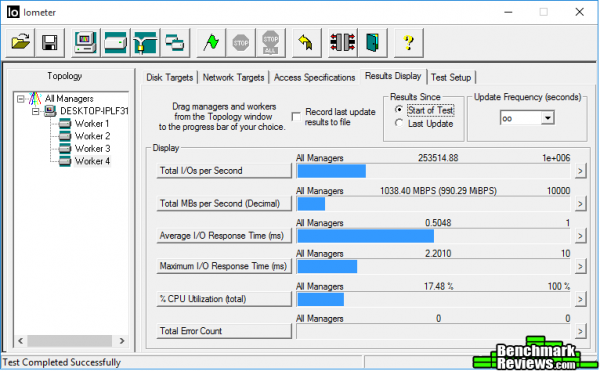Screen dimensions: 600x371
Task: Start tests green flag icon
Action: tap(211, 42)
